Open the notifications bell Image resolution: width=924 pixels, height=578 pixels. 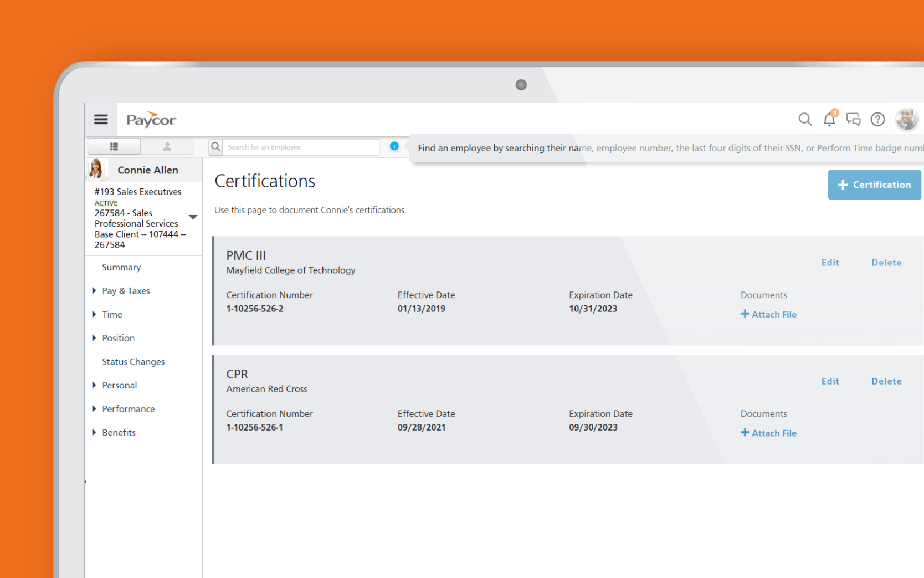829,119
